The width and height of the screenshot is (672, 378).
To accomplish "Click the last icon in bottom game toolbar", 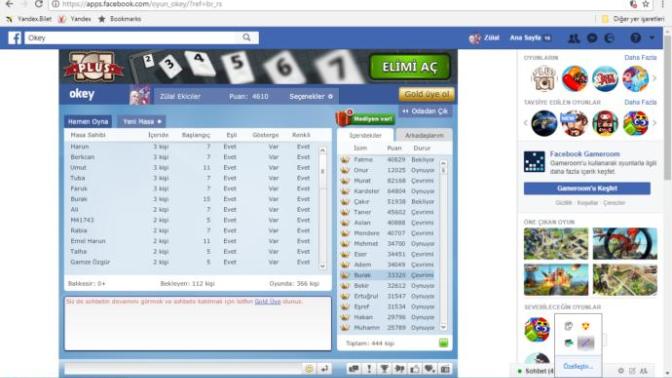I will (445, 369).
